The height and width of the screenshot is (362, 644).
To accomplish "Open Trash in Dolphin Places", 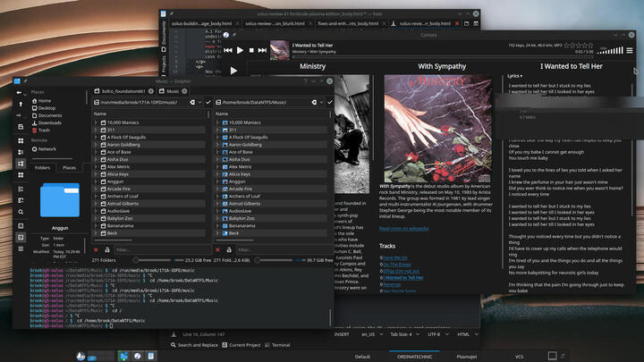I will coord(40,130).
